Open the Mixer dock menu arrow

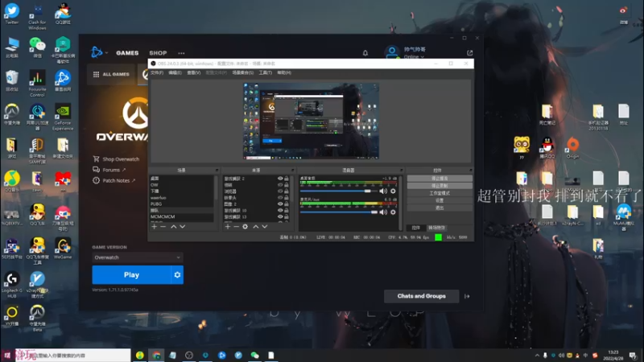pos(401,171)
